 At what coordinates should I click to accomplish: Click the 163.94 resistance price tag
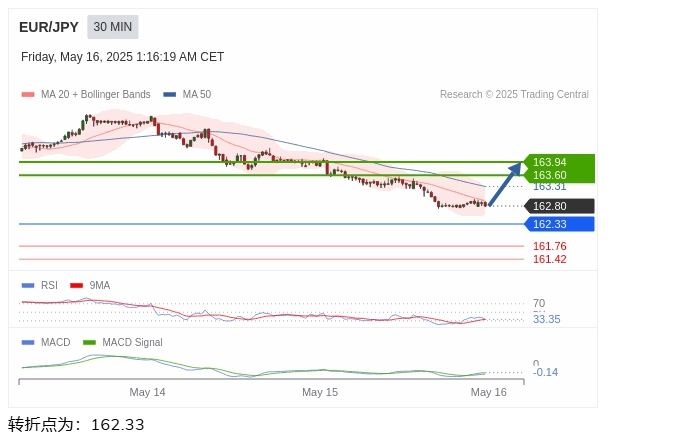click(x=559, y=162)
